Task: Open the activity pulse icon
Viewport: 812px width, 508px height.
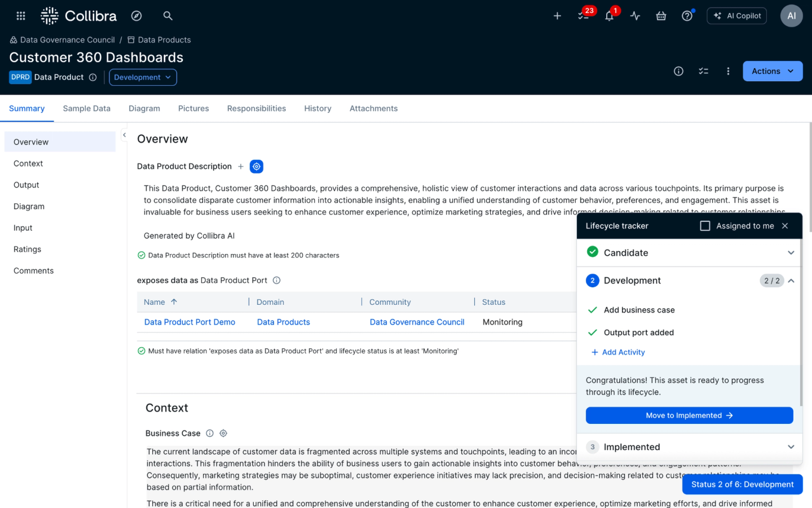Action: coord(635,16)
